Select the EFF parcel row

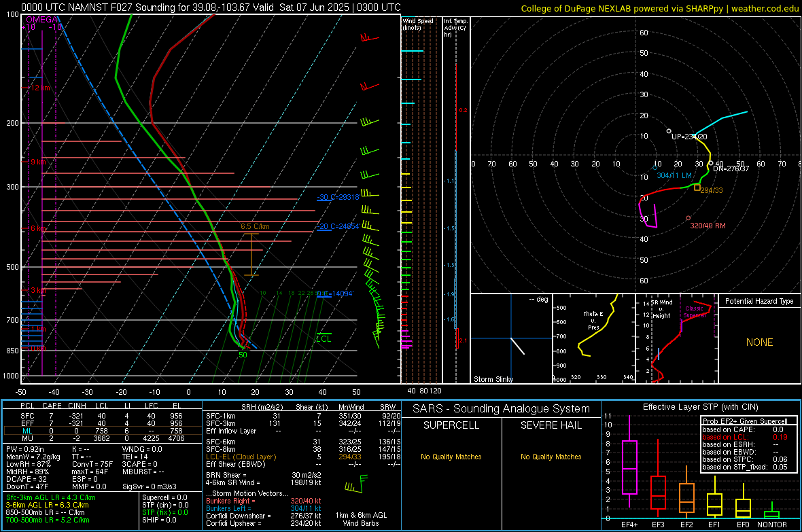[103, 423]
